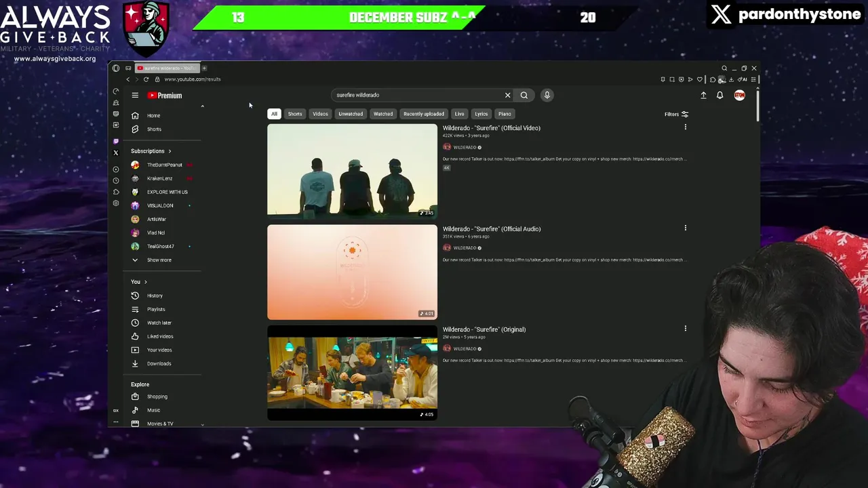This screenshot has width=868, height=488.
Task: Click the magnifier search button
Action: click(x=524, y=95)
